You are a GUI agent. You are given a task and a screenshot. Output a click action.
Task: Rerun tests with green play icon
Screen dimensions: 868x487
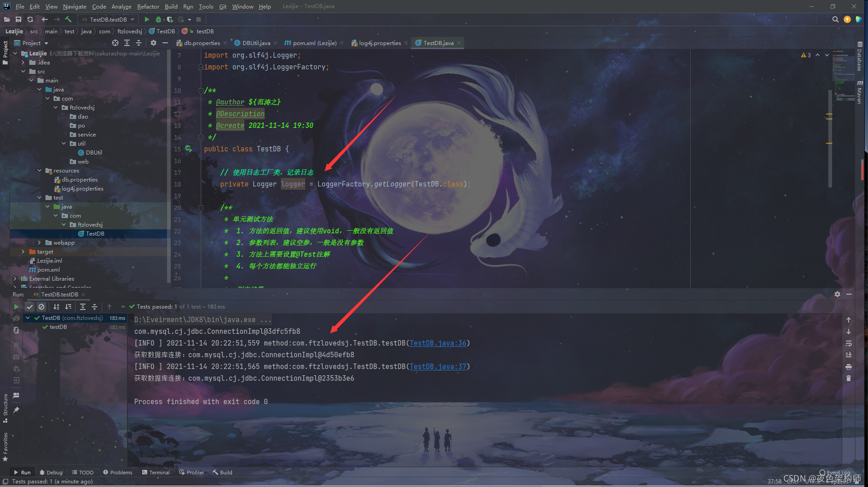click(x=16, y=307)
